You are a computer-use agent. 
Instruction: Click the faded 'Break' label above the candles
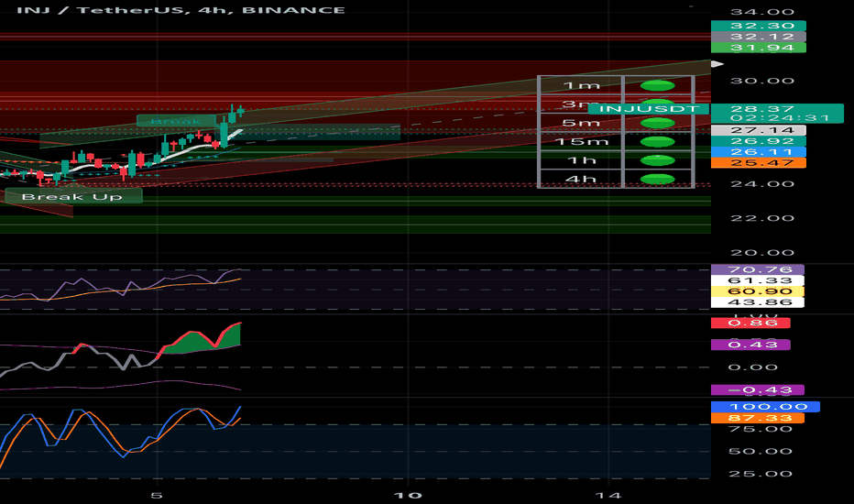coord(175,121)
